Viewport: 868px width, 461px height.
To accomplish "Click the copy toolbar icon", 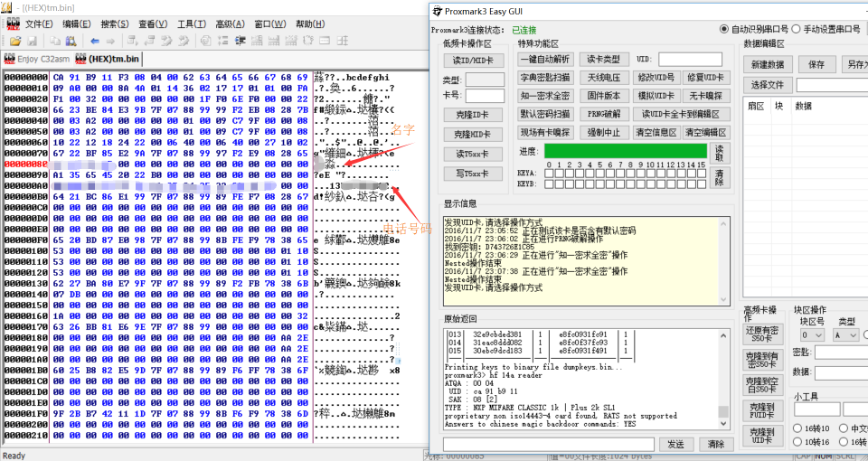I will [x=55, y=41].
